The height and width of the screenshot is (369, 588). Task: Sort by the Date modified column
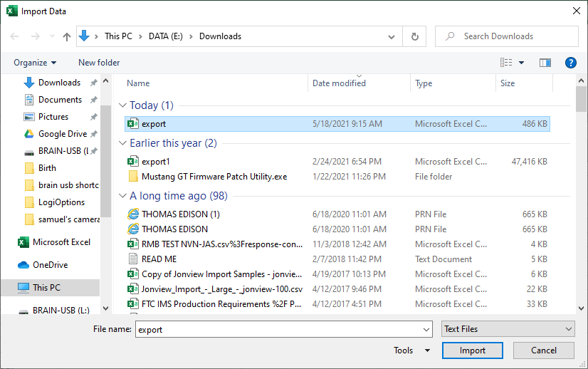[x=339, y=83]
